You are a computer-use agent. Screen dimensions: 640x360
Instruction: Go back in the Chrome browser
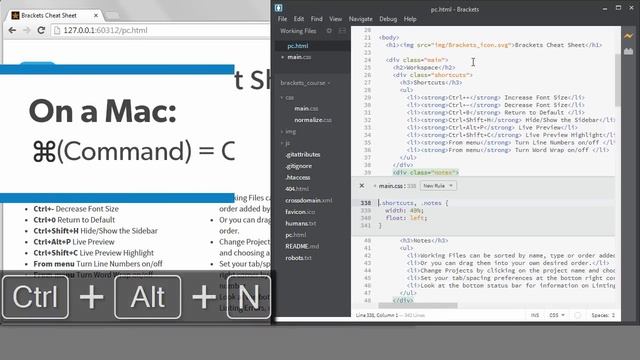point(12,30)
